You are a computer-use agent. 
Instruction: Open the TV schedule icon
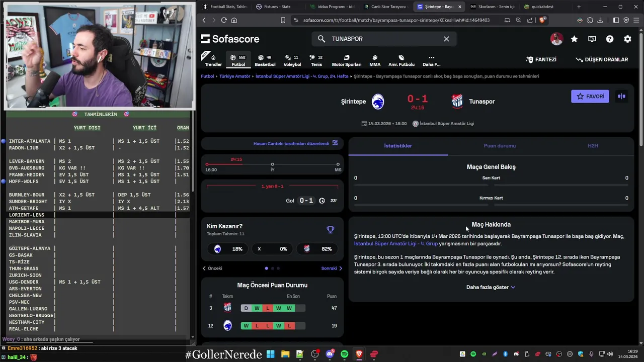tap(592, 39)
